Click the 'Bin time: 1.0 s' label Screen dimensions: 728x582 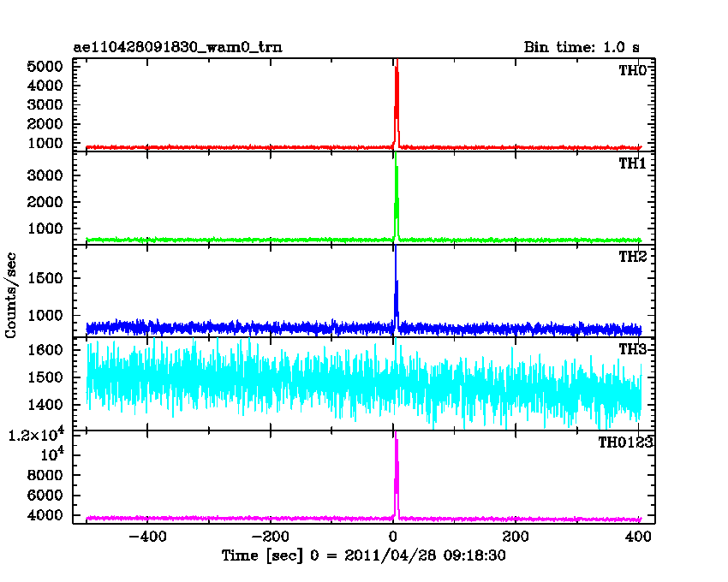click(582, 47)
